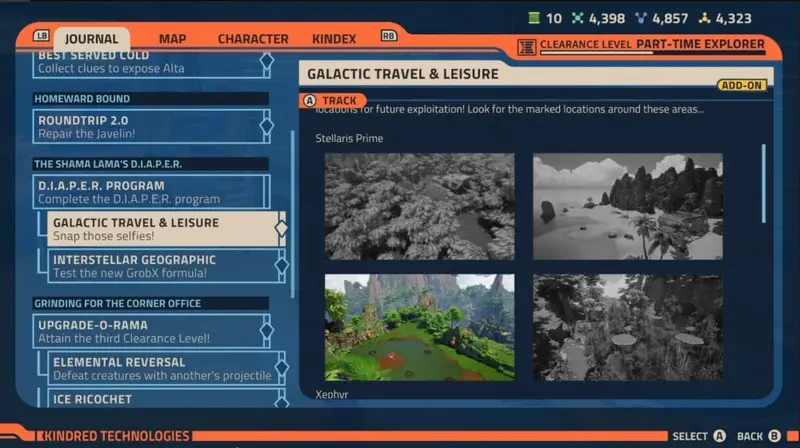Toggle diamond marker on Galactic Travel & Leisure
This screenshot has width=800, height=448.
(282, 228)
